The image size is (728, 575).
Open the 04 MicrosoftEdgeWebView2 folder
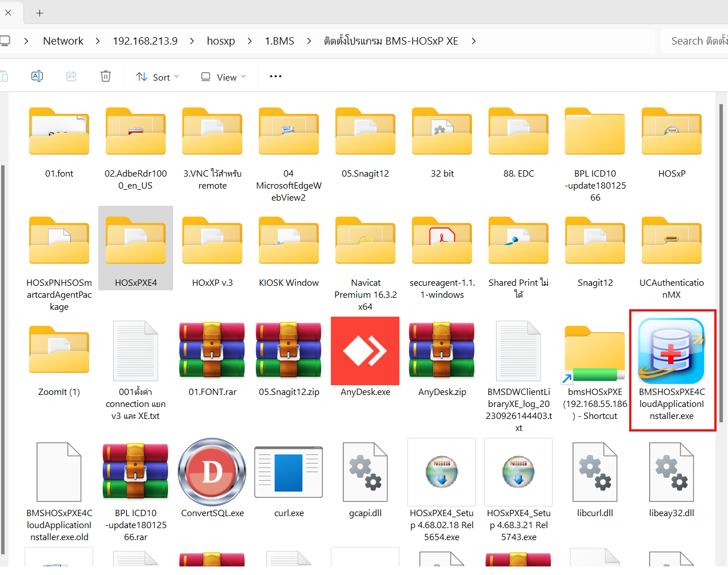click(289, 155)
